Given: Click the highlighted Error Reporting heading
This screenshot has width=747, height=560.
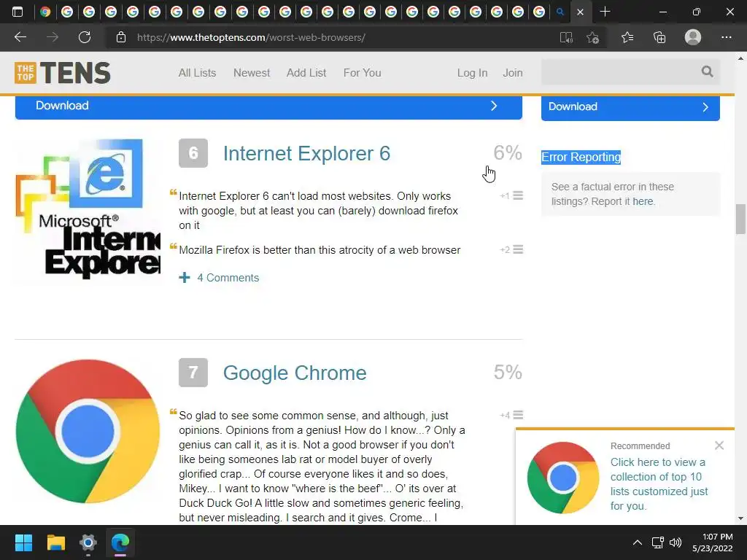Looking at the screenshot, I should (x=581, y=157).
